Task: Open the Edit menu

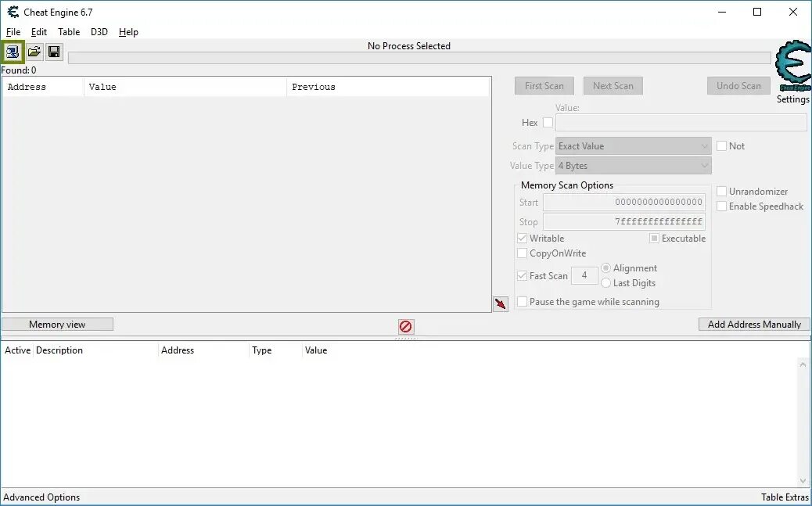Action: [x=39, y=32]
